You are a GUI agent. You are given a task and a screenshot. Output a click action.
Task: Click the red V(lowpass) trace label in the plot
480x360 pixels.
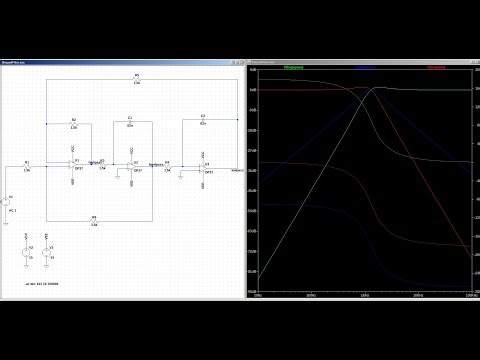click(x=436, y=67)
